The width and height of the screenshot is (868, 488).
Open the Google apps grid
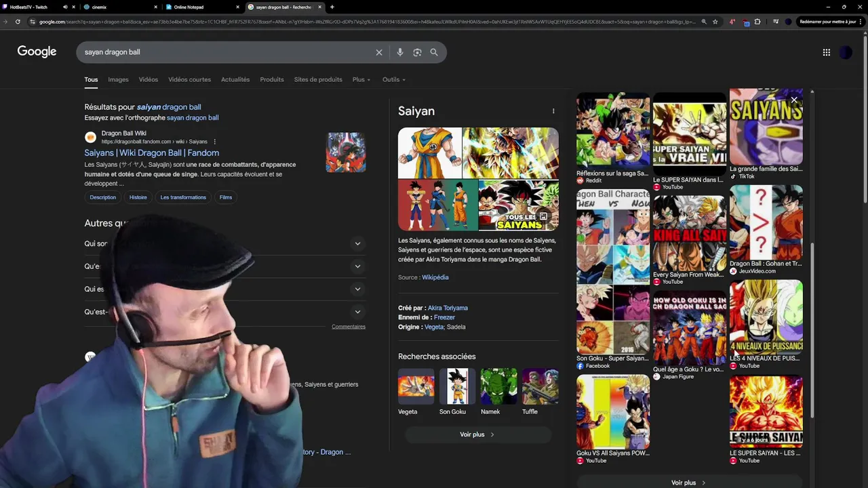coord(826,52)
